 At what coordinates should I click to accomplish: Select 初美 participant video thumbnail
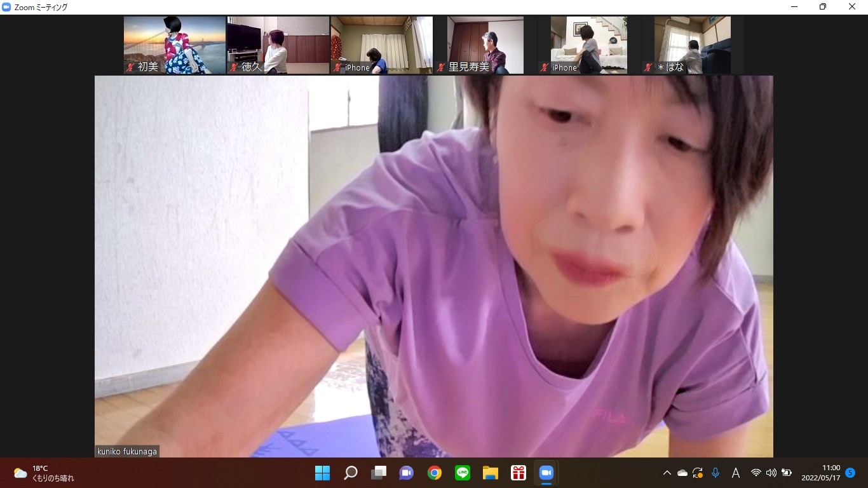(175, 45)
